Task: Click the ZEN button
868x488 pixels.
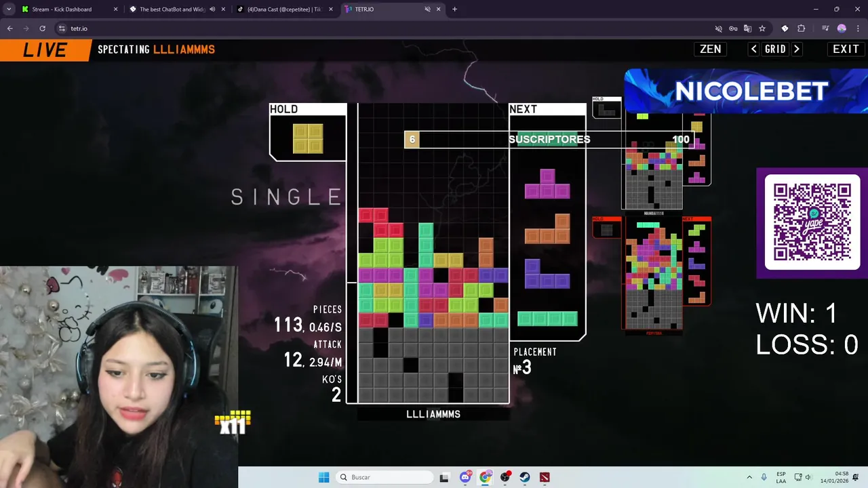Action: [711, 49]
